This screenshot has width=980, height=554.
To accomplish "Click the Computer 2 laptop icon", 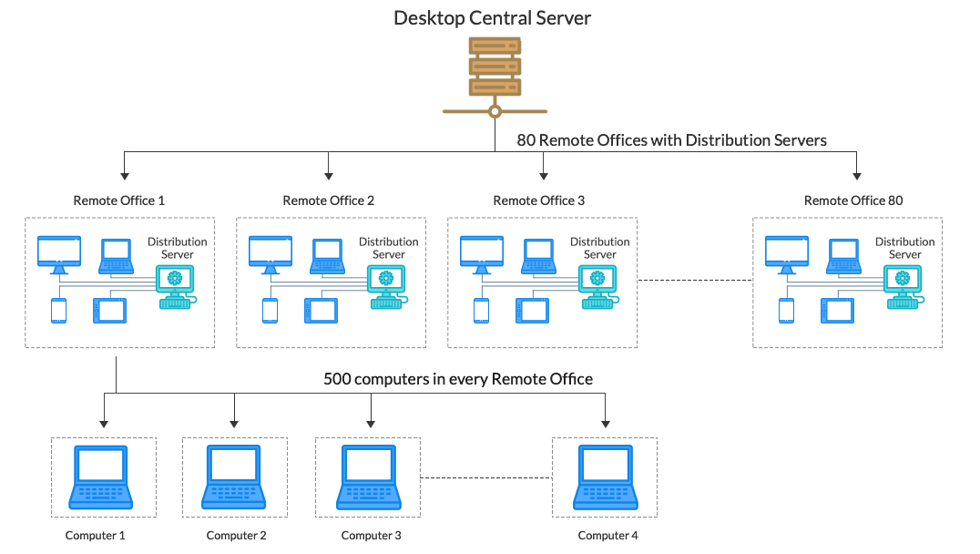I will click(x=234, y=477).
